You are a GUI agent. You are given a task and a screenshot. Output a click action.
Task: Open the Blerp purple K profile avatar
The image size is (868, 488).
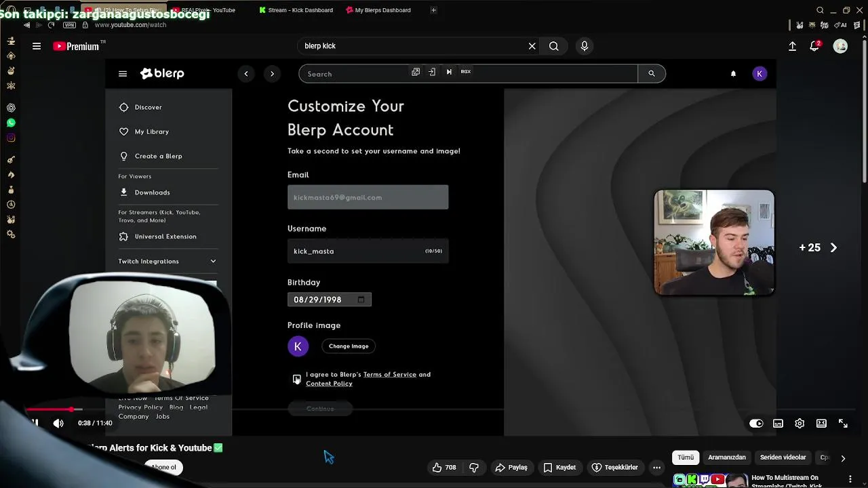759,74
